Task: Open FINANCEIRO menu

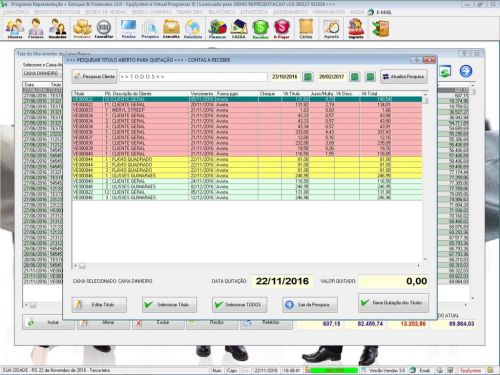Action: [189, 12]
